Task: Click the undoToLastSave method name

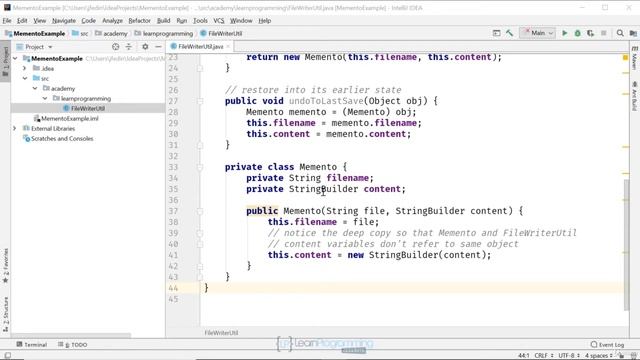Action: tap(326, 101)
